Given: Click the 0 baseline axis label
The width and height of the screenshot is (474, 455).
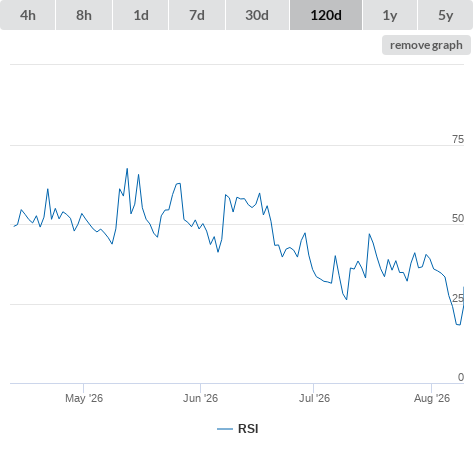Looking at the screenshot, I should point(461,377).
